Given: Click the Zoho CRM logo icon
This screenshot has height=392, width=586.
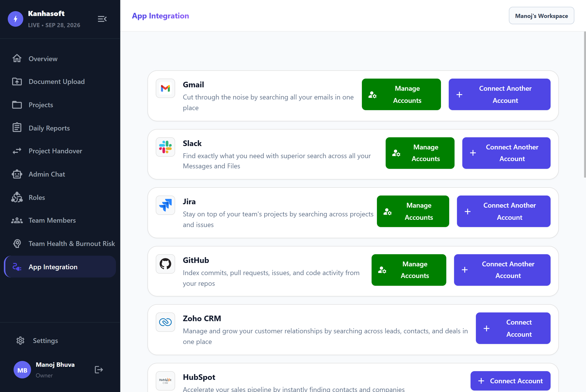Looking at the screenshot, I should point(165,322).
